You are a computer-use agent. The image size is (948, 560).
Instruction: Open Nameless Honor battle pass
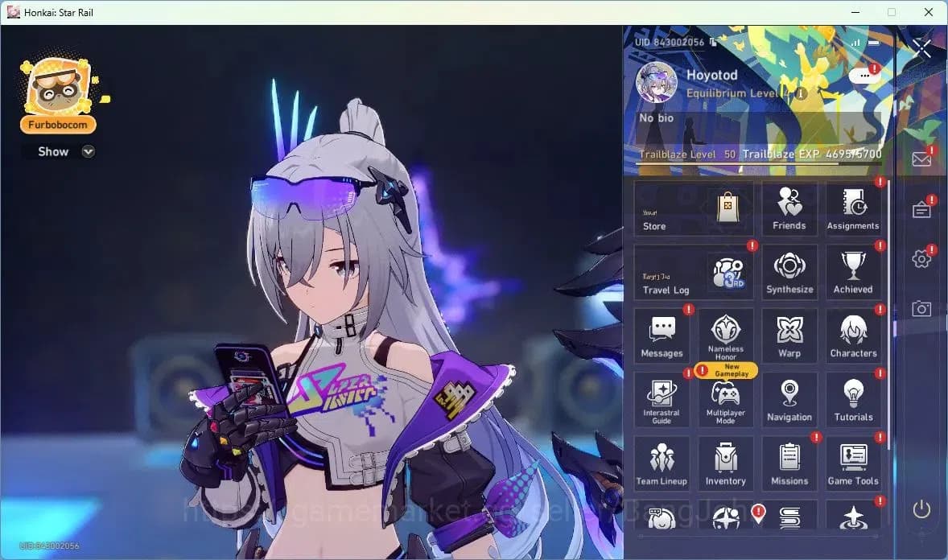coord(726,336)
